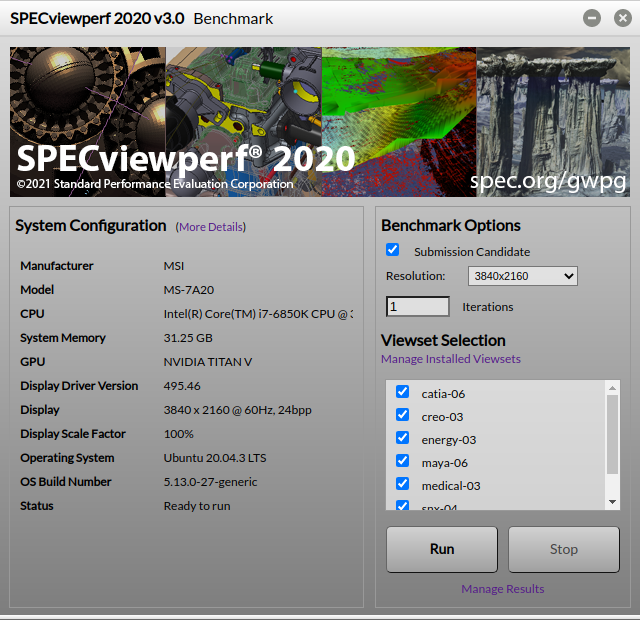
Task: Select the manufacturer value MSI
Action: [174, 266]
